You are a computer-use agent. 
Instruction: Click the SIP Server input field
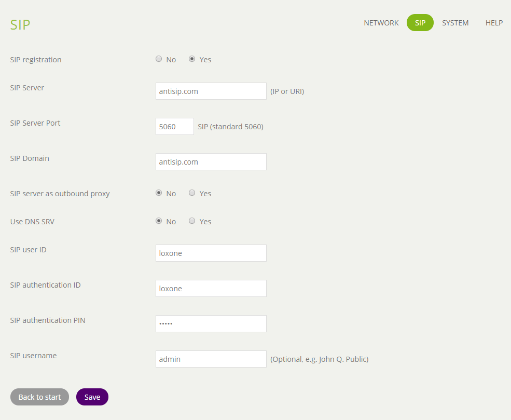(x=211, y=91)
